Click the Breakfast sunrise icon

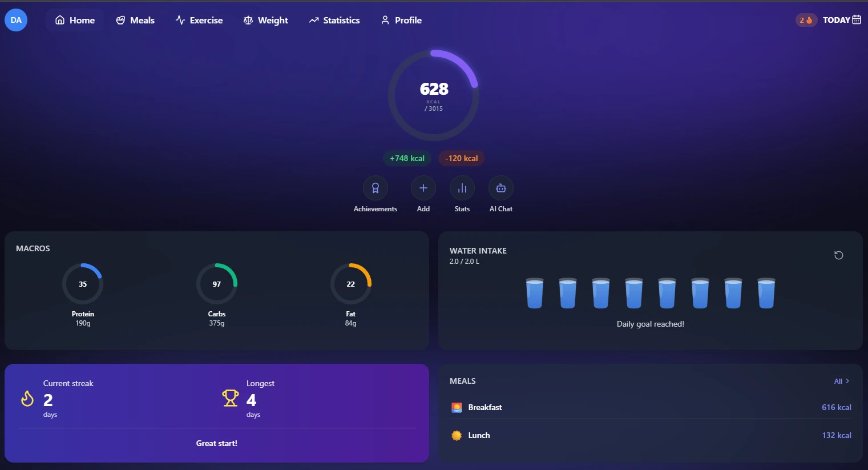(457, 407)
